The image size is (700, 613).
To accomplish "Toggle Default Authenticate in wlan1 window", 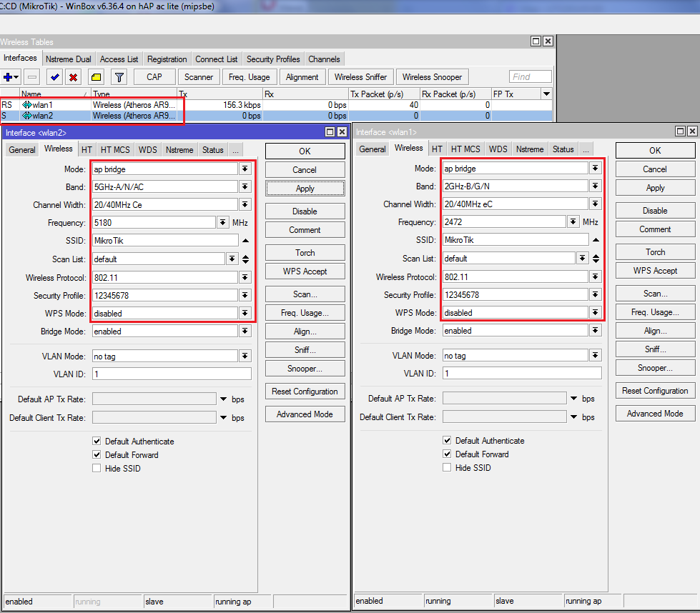I will pos(447,440).
